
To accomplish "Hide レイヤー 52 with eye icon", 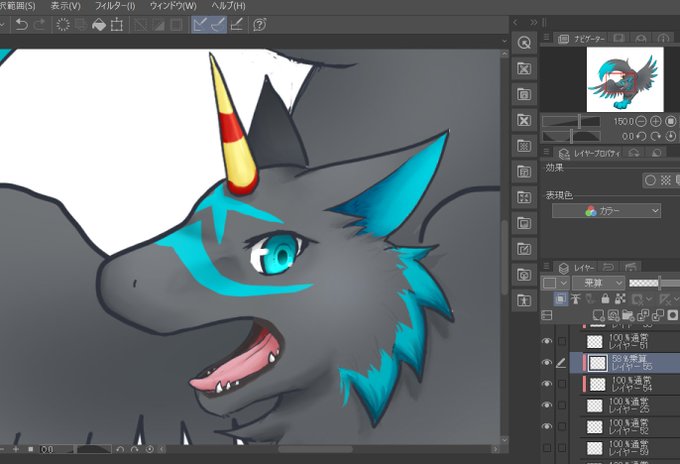I will pyautogui.click(x=547, y=426).
